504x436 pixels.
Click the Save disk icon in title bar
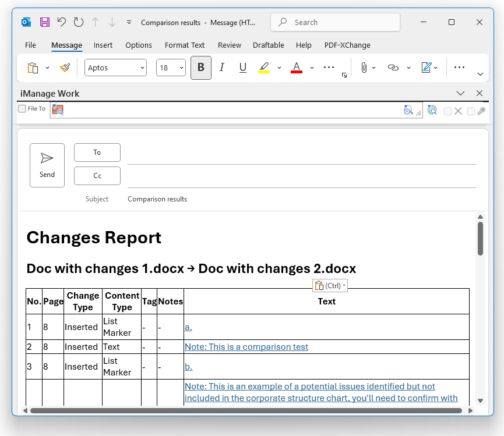[45, 22]
